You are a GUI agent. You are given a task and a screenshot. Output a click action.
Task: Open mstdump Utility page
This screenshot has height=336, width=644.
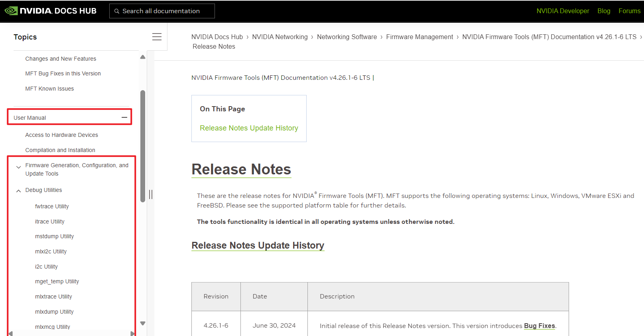point(54,236)
